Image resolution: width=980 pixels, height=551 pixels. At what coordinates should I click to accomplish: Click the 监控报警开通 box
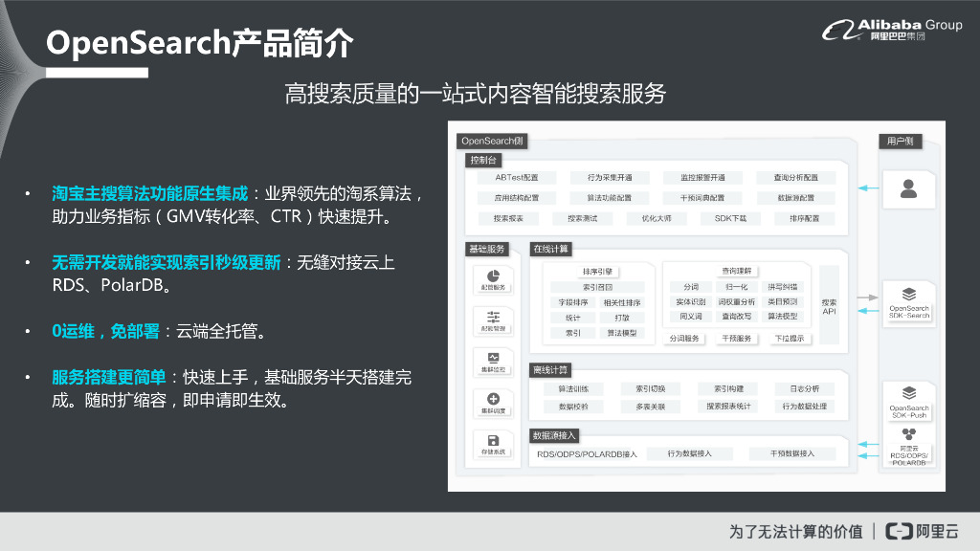(x=702, y=177)
